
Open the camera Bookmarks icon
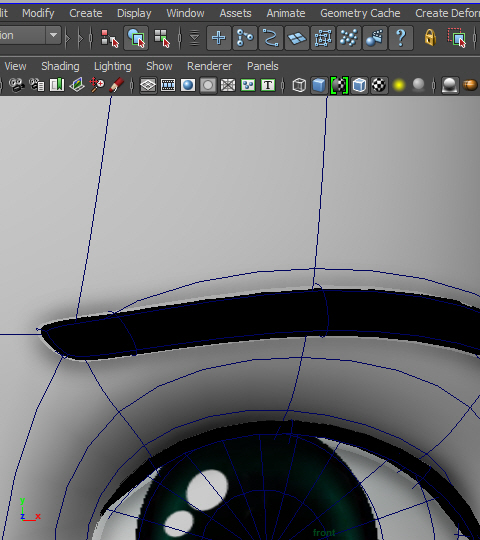[x=57, y=85]
